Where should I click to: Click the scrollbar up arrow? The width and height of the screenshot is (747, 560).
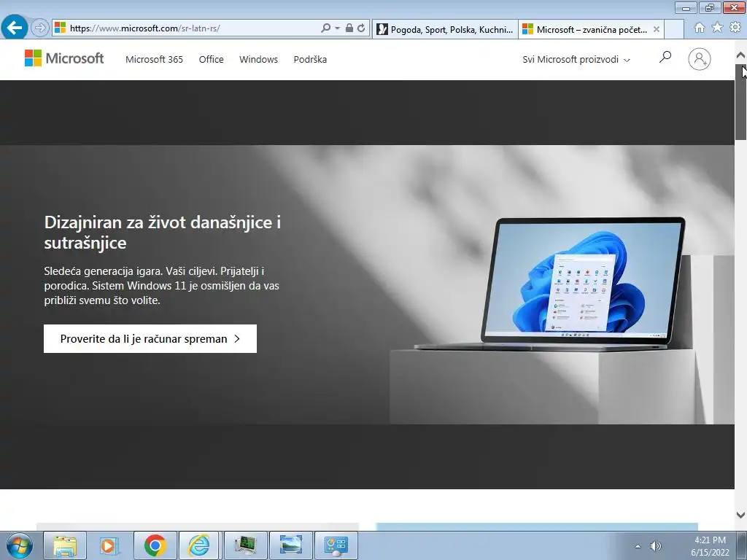coord(740,55)
